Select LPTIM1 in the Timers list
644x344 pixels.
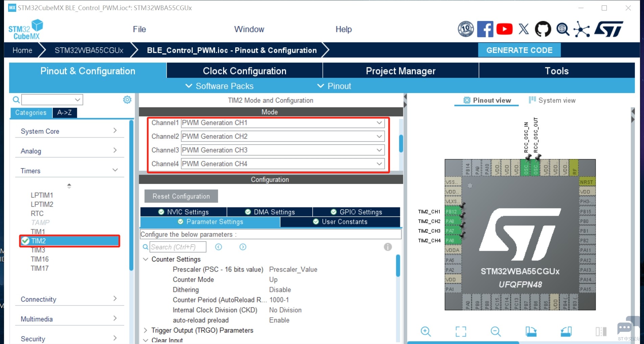[x=42, y=195]
